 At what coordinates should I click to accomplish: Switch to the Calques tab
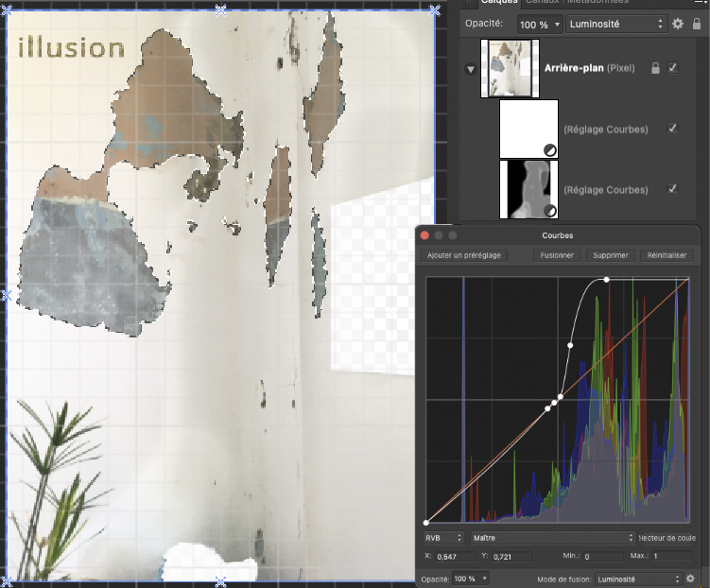499,2
